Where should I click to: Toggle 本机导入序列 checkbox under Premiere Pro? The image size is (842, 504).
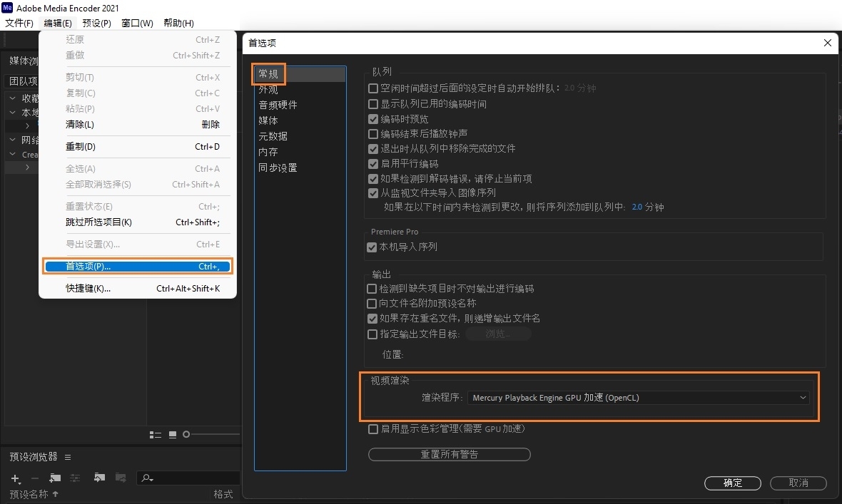coord(372,247)
